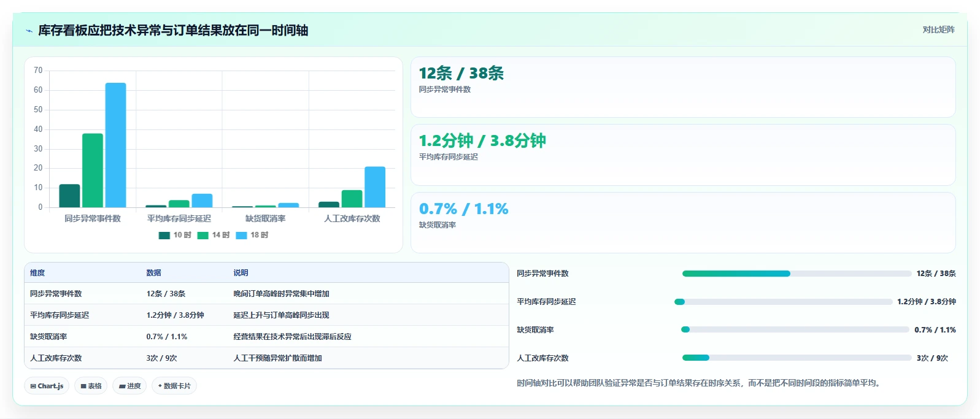Click the header title 库存看板应把技术异常与订单结果放在同一时间轴
Image resolution: width=980 pixels, height=419 pixels.
173,31
